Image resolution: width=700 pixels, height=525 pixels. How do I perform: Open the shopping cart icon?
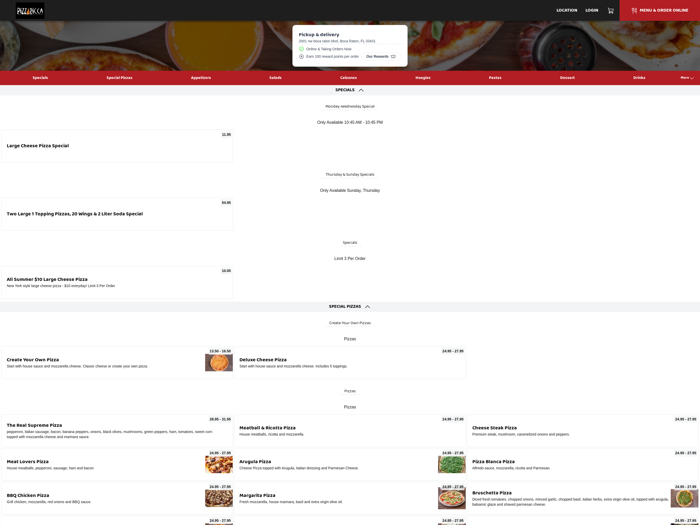(x=610, y=10)
